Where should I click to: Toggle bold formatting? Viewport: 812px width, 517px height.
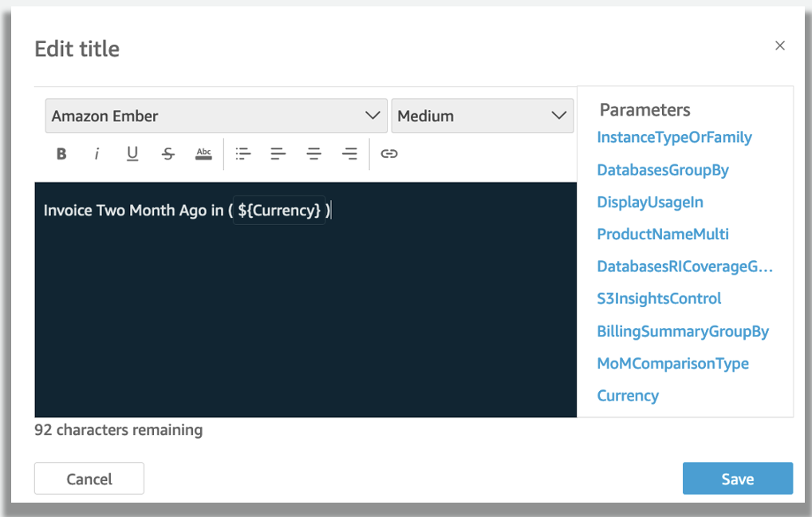[61, 154]
